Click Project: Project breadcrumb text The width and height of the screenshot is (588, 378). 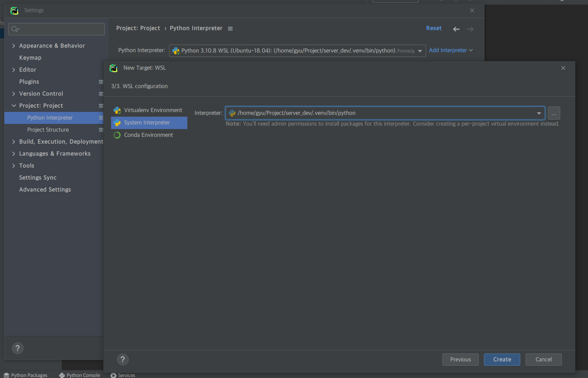tap(138, 28)
